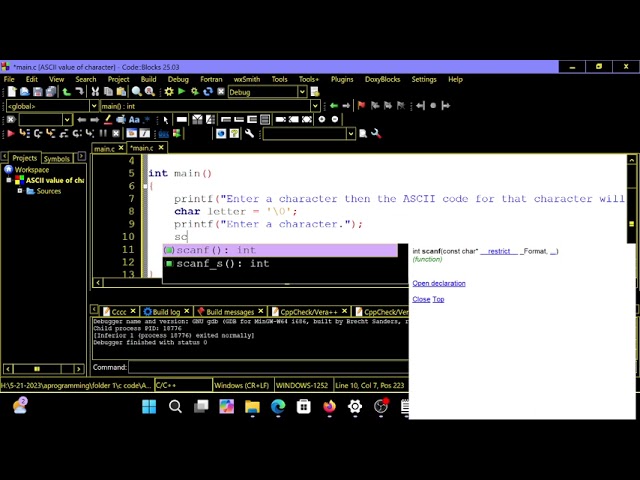
Task: Save the current file via toolbar
Action: [x=38, y=92]
